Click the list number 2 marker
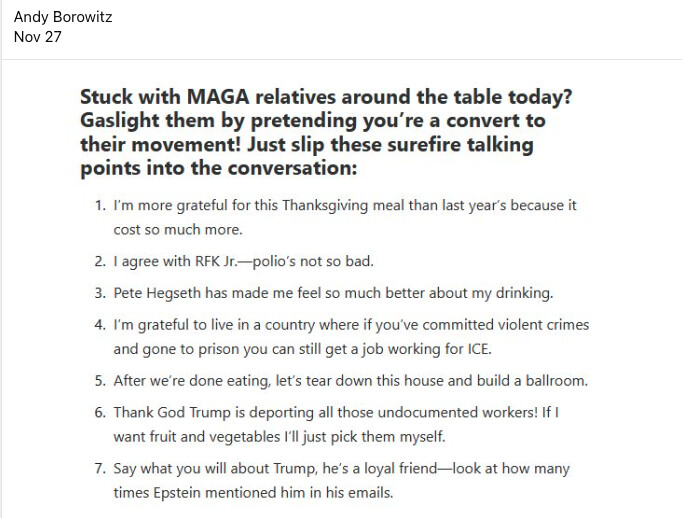 (100, 262)
